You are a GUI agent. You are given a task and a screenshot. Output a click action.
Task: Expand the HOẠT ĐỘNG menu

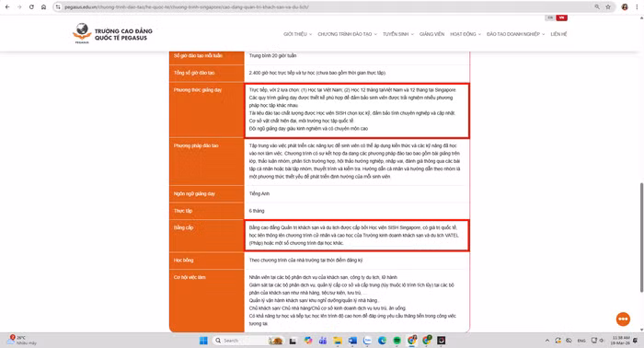tap(466, 34)
